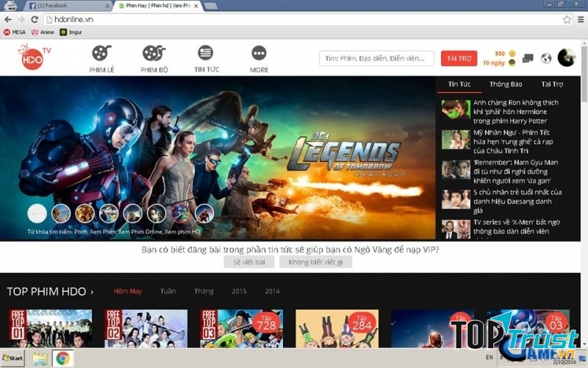Switch to the Tài Trợ sidebar tab

click(x=552, y=84)
